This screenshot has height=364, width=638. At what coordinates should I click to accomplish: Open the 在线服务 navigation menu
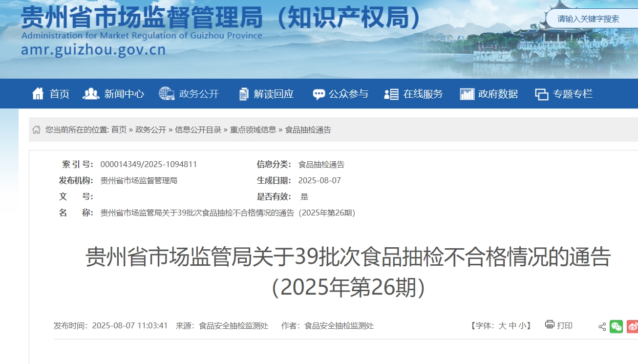click(x=423, y=94)
